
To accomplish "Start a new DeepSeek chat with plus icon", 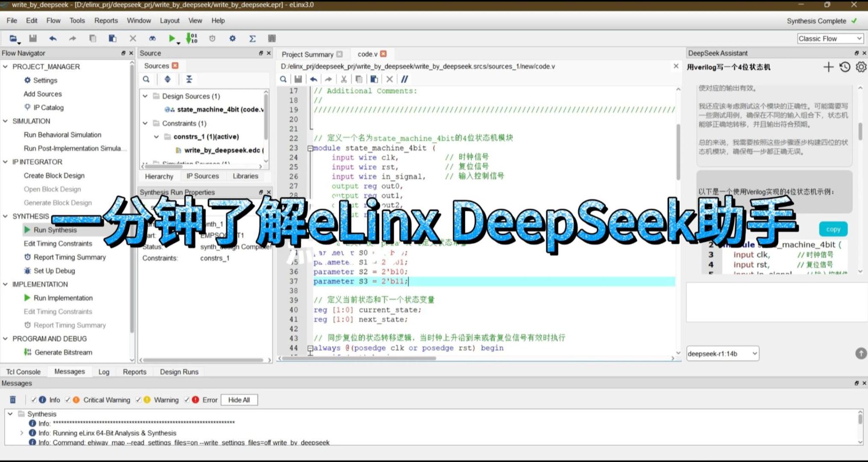I will [828, 67].
